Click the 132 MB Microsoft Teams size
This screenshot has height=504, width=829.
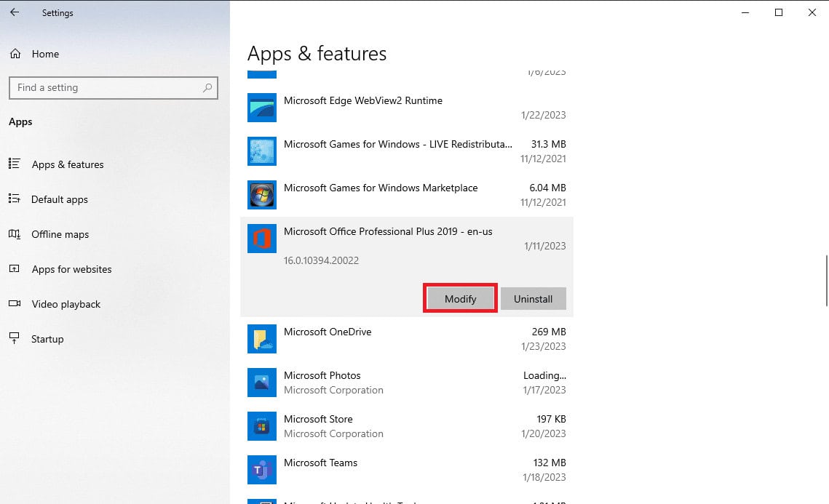pyautogui.click(x=550, y=463)
